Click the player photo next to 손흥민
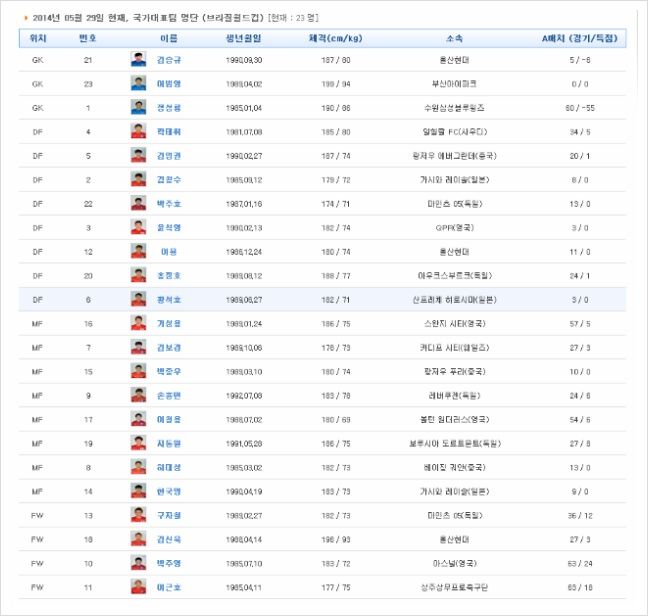Image resolution: width=648 pixels, height=616 pixels. pyautogui.click(x=138, y=395)
